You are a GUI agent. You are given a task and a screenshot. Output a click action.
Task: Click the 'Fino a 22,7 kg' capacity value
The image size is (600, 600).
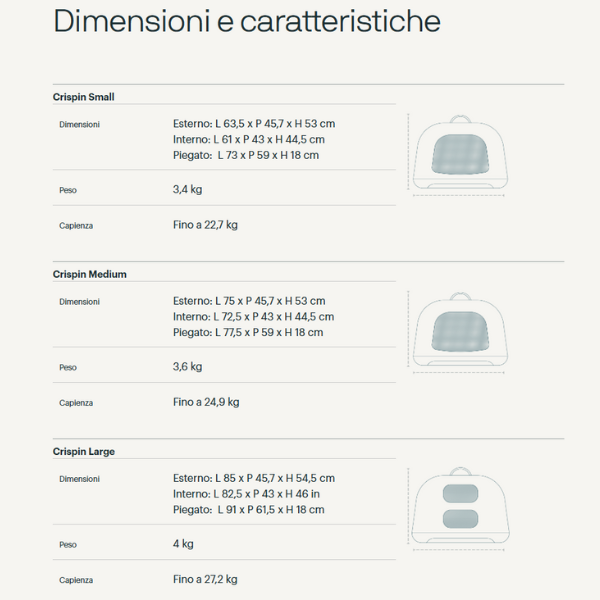point(205,225)
